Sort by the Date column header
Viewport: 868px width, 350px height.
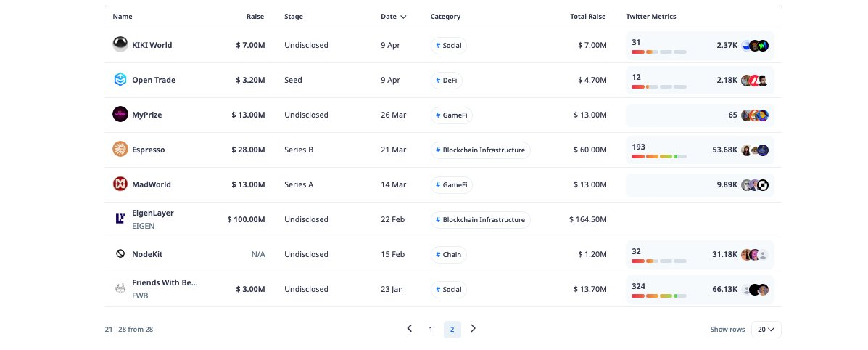[x=394, y=17]
